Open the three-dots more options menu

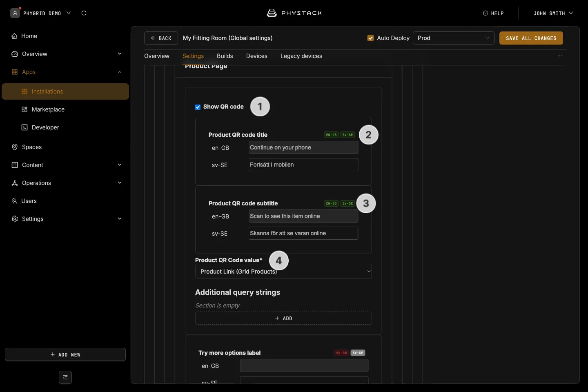pyautogui.click(x=560, y=56)
